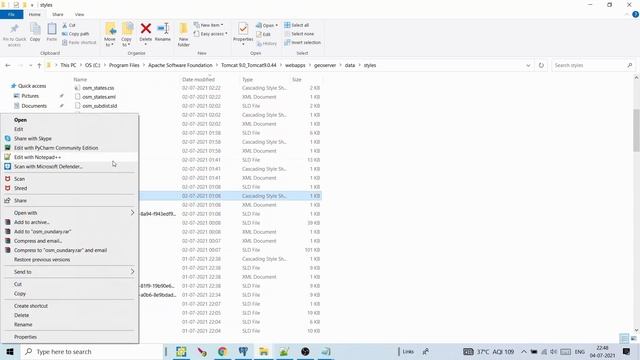Click the vertical scrollbar thumb
The width and height of the screenshot is (640, 360).
coord(636,130)
